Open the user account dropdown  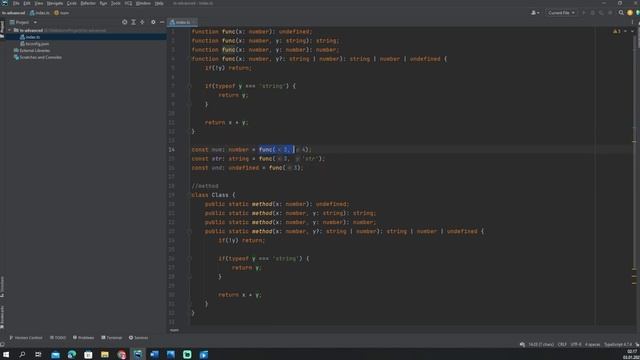(535, 13)
